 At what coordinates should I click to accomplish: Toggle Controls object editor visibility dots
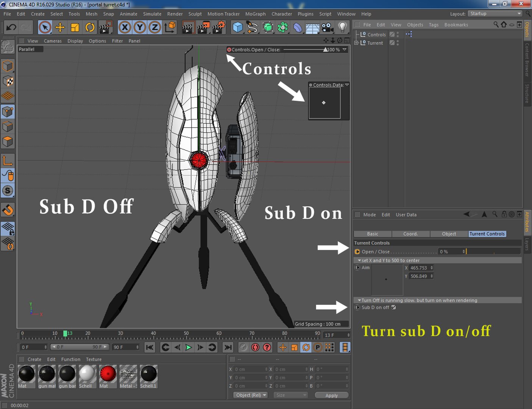pos(398,34)
